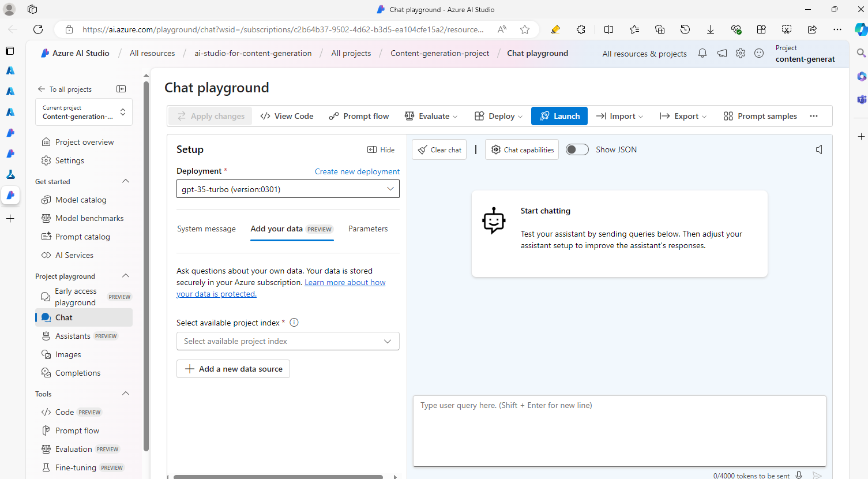
Task: Click the feedback smiley icon
Action: (x=759, y=53)
